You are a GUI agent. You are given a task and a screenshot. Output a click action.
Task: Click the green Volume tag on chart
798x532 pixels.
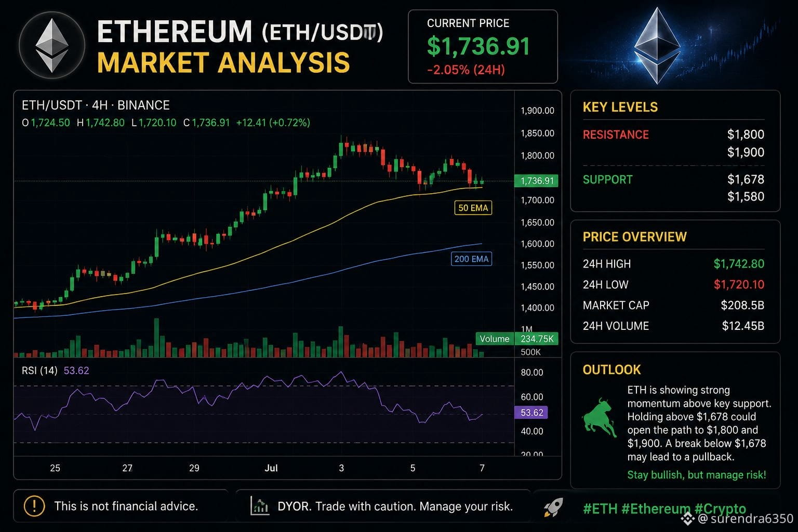pos(495,339)
